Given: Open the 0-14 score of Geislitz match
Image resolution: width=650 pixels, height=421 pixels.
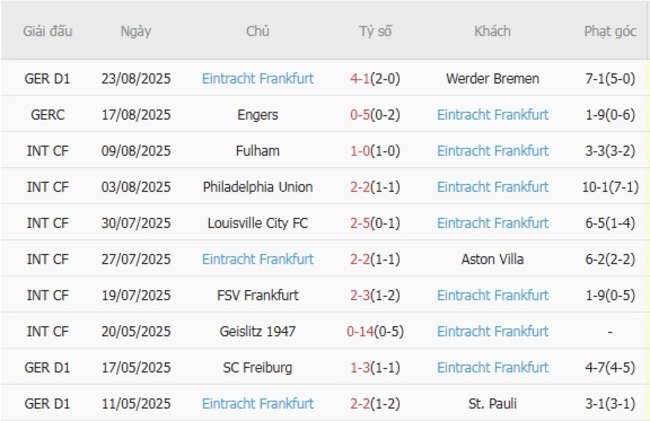Looking at the screenshot, I should pyautogui.click(x=375, y=331).
